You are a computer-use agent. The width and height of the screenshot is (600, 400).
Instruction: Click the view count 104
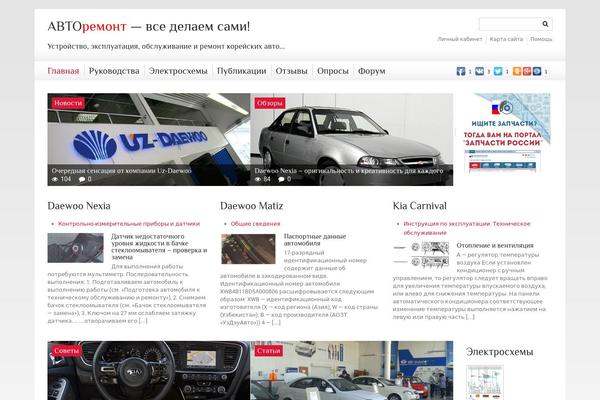66,179
